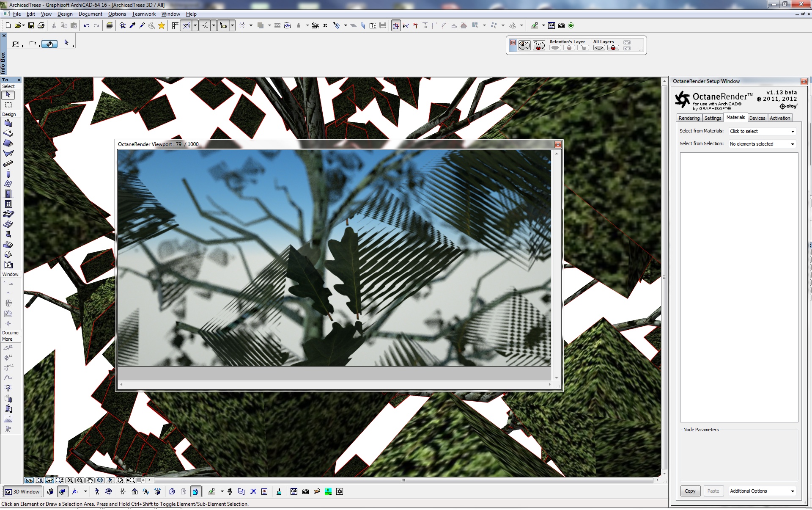Click the camera PhotoRender icon in bottom toolbar
This screenshot has height=510, width=812.
305,491
